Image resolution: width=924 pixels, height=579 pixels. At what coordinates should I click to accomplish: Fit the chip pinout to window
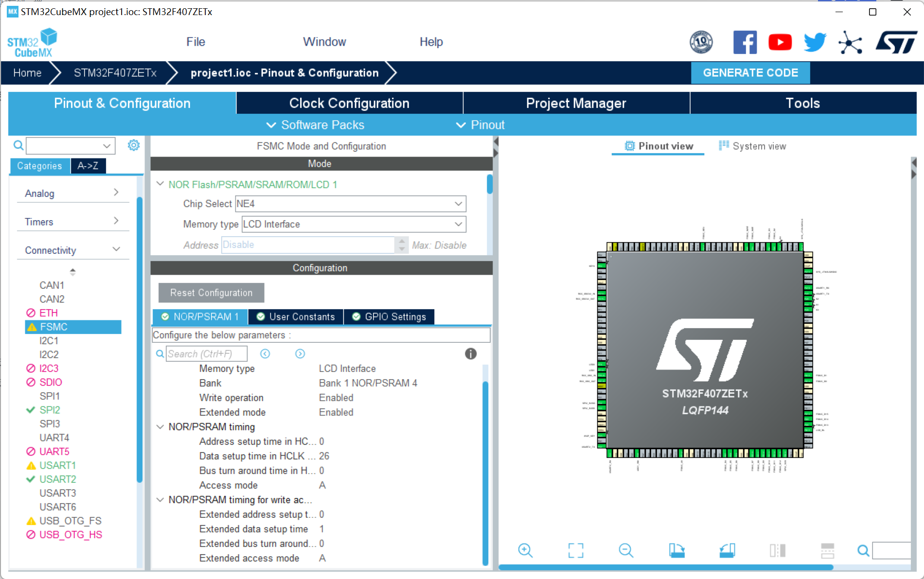tap(576, 550)
